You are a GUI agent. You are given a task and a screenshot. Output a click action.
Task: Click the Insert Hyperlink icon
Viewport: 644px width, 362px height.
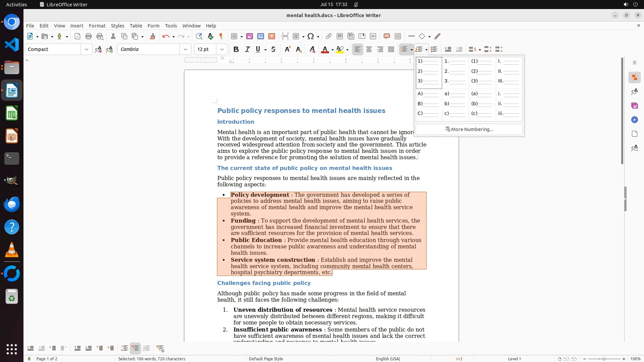coord(329,36)
